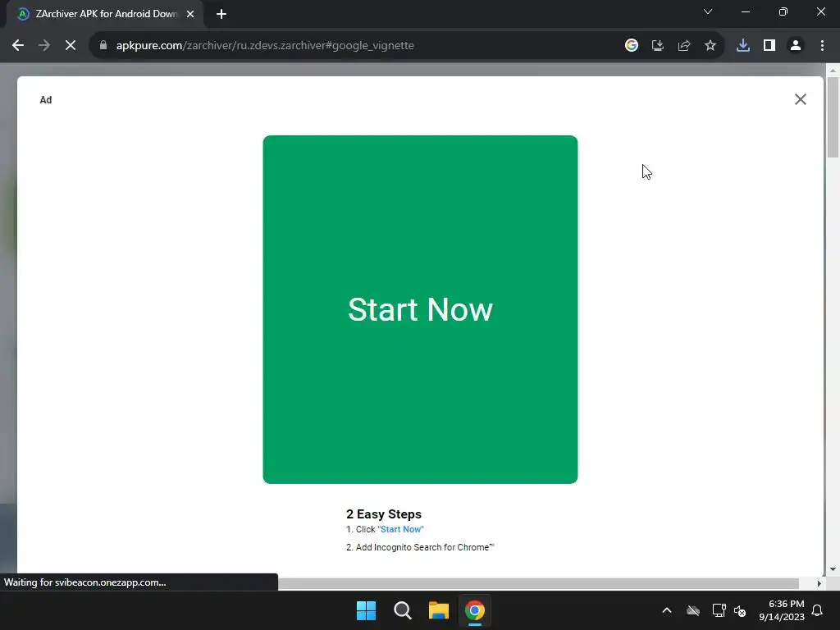
Task: Open the tab search dropdown
Action: click(708, 11)
